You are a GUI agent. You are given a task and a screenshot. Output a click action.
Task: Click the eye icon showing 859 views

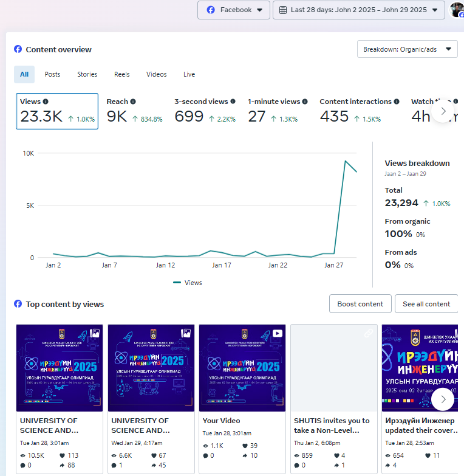tap(296, 456)
